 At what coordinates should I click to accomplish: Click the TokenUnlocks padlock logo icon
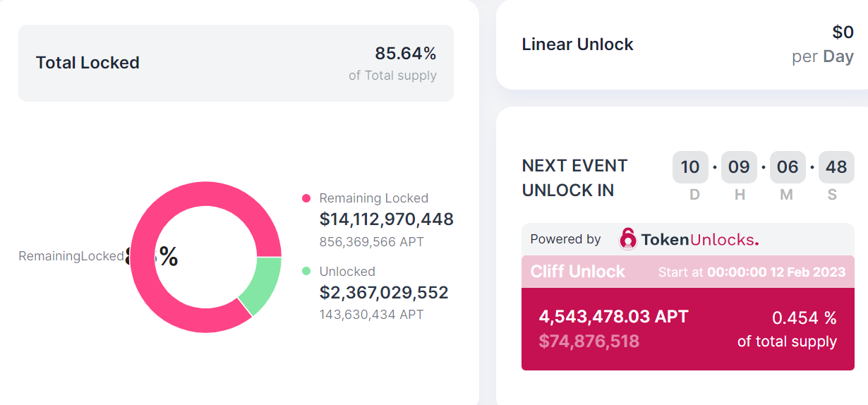coord(627,239)
